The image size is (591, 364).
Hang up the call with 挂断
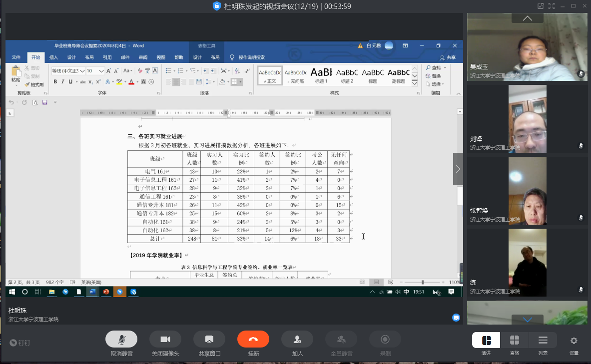[253, 340]
